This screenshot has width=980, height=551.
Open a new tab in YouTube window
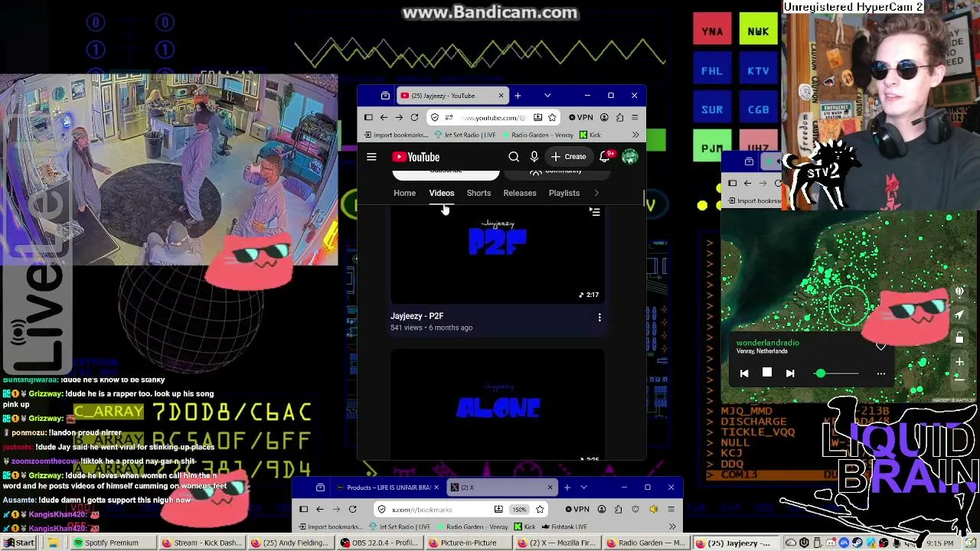518,96
